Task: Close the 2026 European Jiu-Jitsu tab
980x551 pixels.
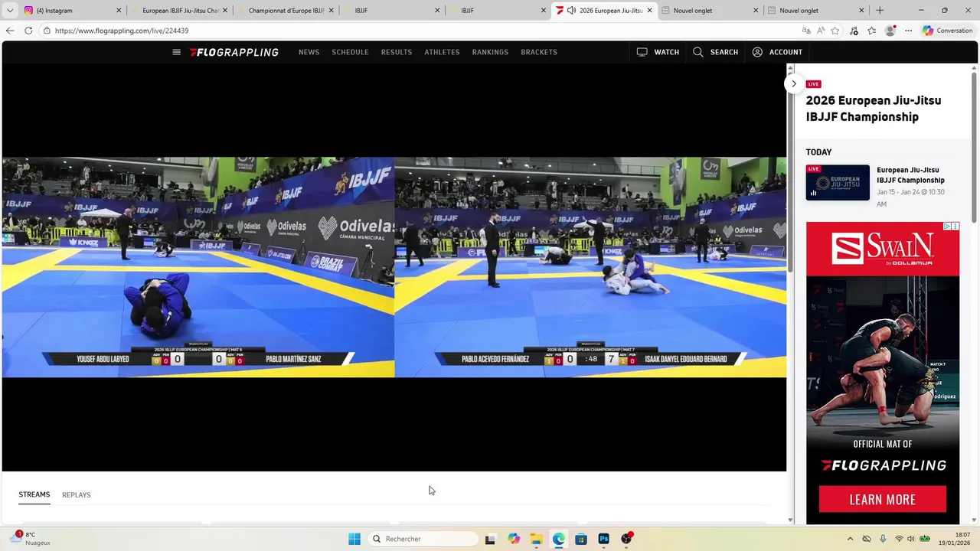Action: point(650,11)
